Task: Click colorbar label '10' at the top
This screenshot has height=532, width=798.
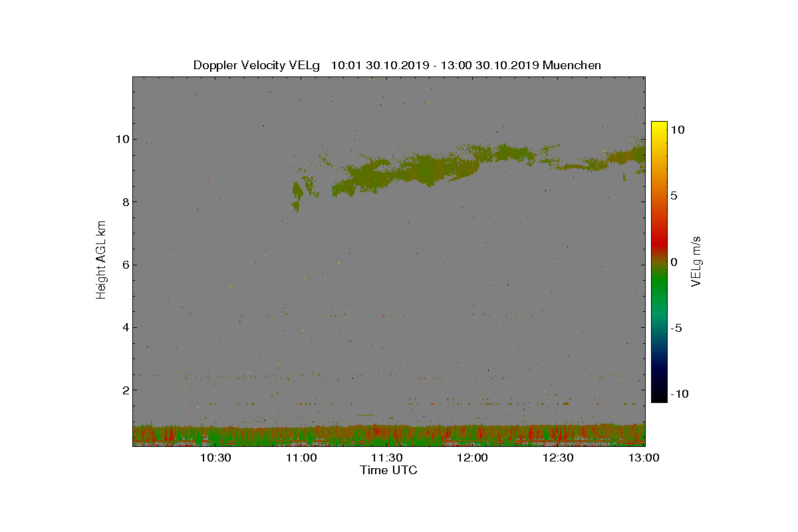Action: (x=678, y=130)
